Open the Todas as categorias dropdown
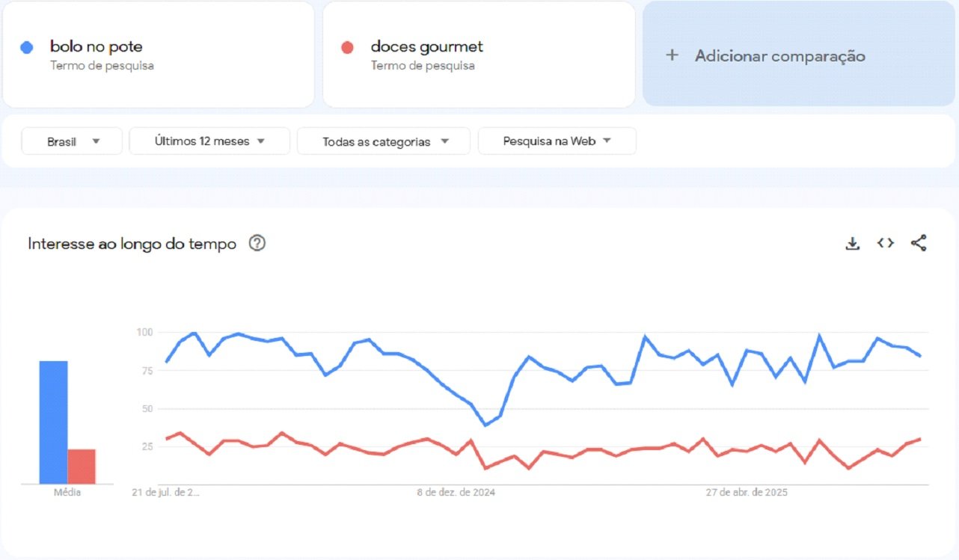 (382, 141)
